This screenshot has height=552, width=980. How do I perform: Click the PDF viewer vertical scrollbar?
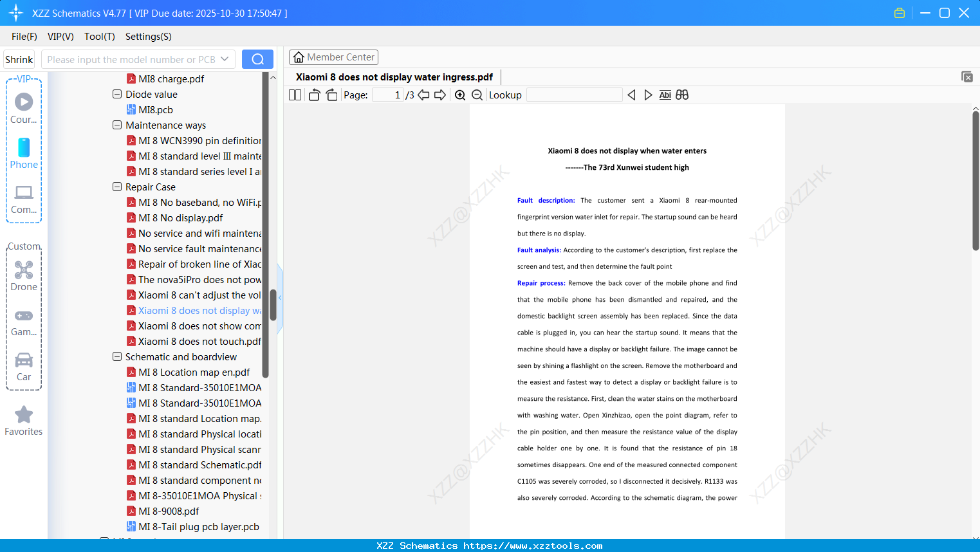(x=975, y=181)
